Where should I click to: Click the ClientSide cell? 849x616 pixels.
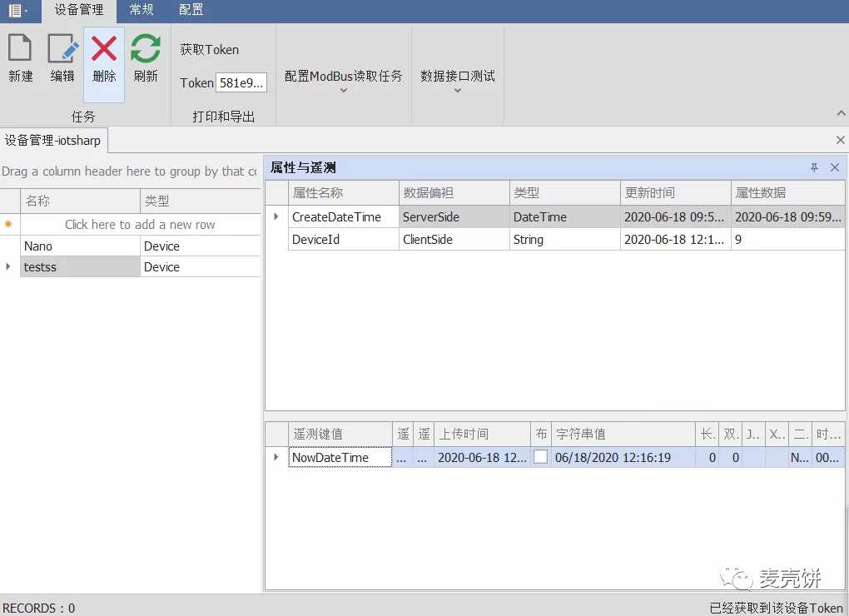pos(454,239)
